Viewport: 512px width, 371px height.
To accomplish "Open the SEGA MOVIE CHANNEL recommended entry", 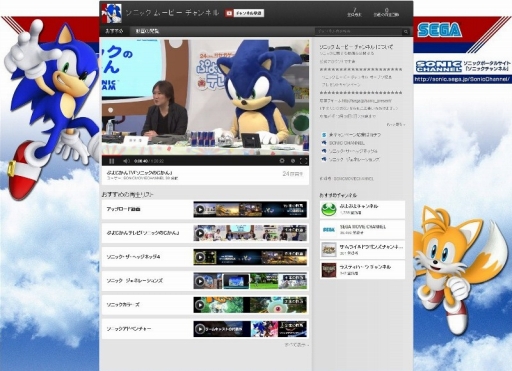I will pos(362,230).
